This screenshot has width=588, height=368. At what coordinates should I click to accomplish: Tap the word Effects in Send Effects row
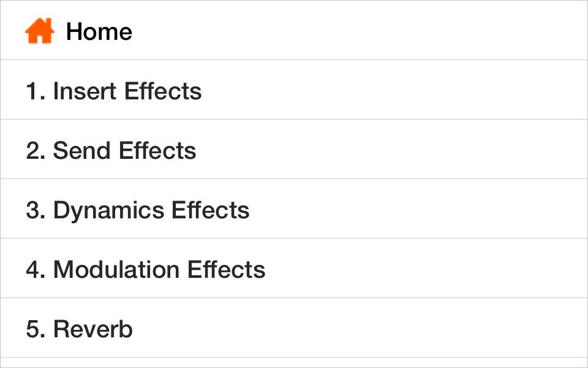[x=157, y=150]
